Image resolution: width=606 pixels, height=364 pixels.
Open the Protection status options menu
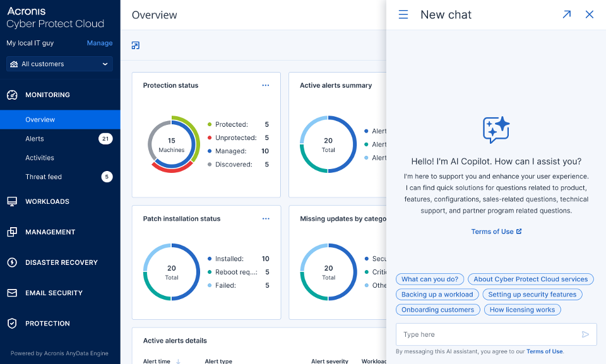(266, 85)
